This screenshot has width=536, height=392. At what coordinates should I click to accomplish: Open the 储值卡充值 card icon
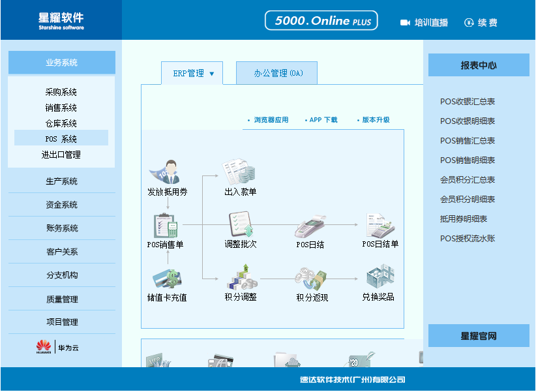(x=167, y=279)
